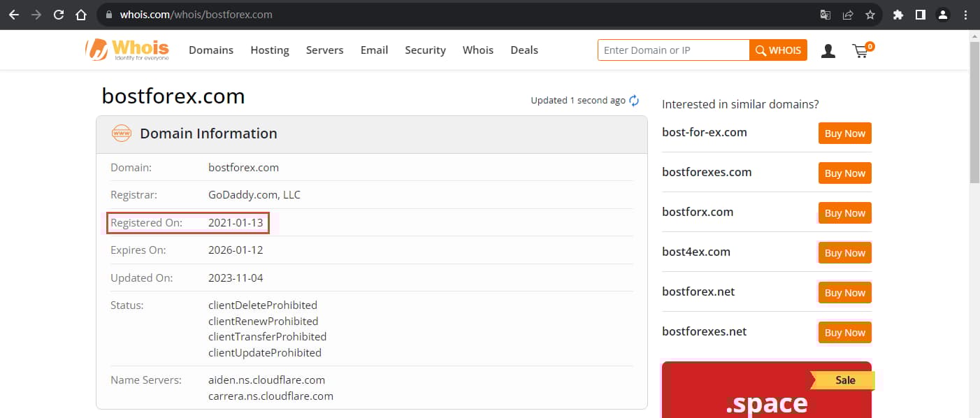Screen dimensions: 980x418
Task: Click the bostforex.com page heading
Action: point(173,96)
